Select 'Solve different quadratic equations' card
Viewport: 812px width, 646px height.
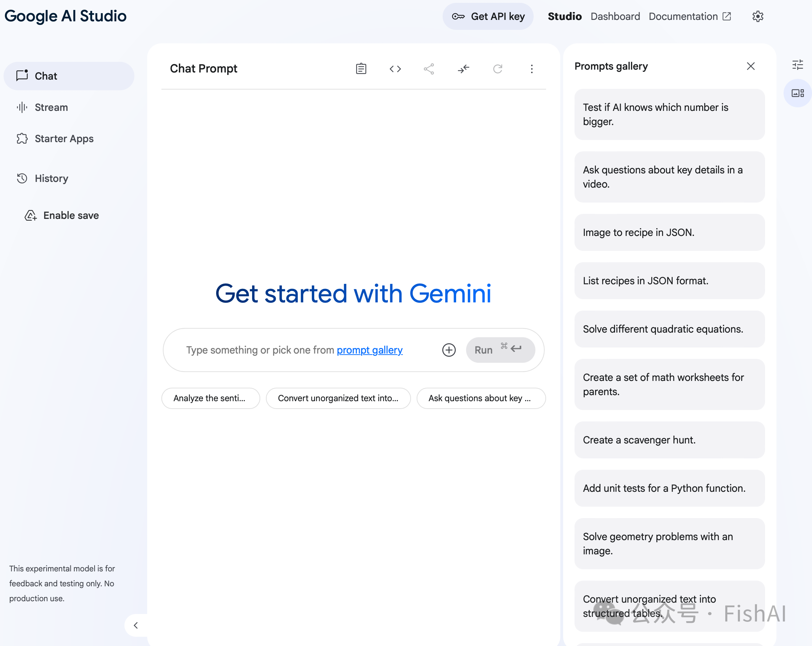tap(669, 329)
